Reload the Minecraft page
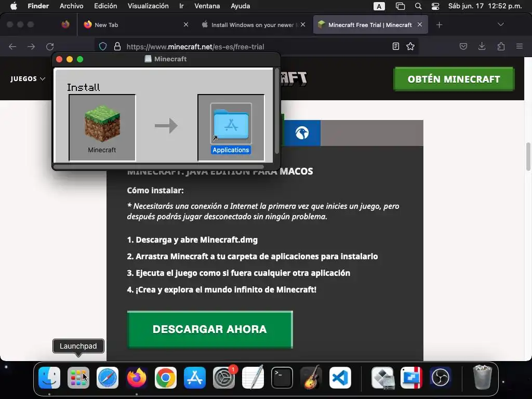Viewport: 532px width, 399px height. pyautogui.click(x=50, y=46)
